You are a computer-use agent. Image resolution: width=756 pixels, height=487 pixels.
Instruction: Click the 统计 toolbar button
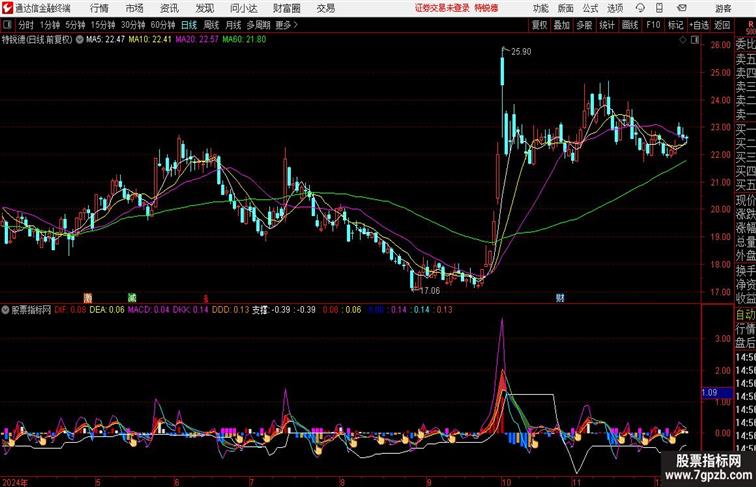pos(607,25)
